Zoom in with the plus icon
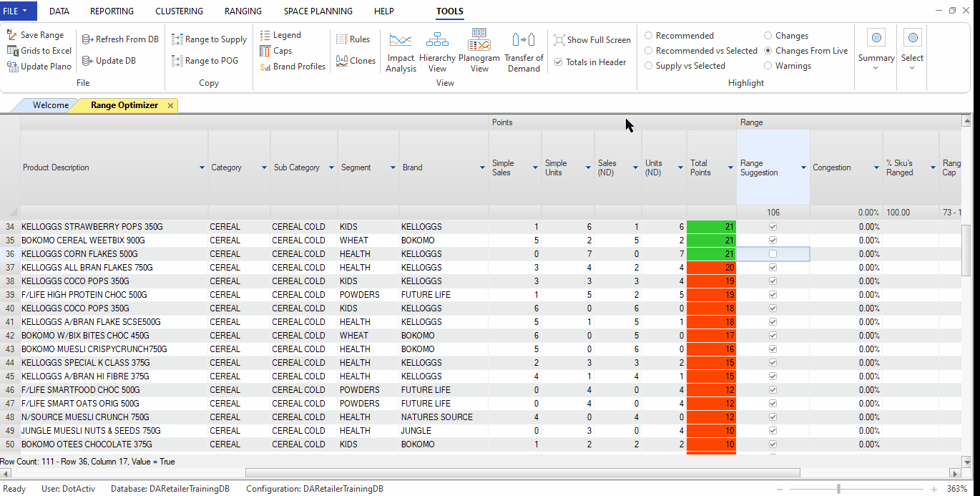Viewport: 980px width, 496px height. [x=934, y=489]
